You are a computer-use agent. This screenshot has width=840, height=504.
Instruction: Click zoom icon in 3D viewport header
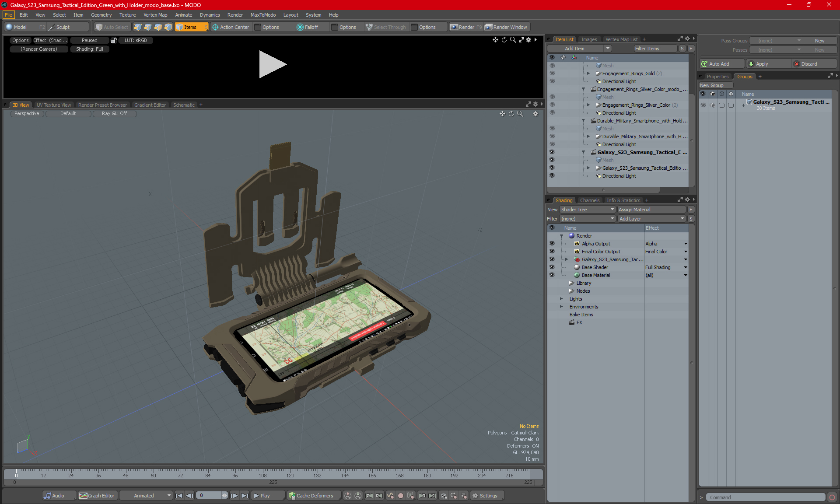(520, 114)
